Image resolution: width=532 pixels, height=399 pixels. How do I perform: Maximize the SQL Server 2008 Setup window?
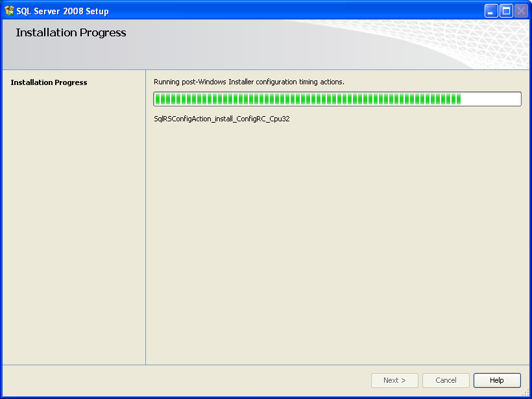click(x=506, y=11)
